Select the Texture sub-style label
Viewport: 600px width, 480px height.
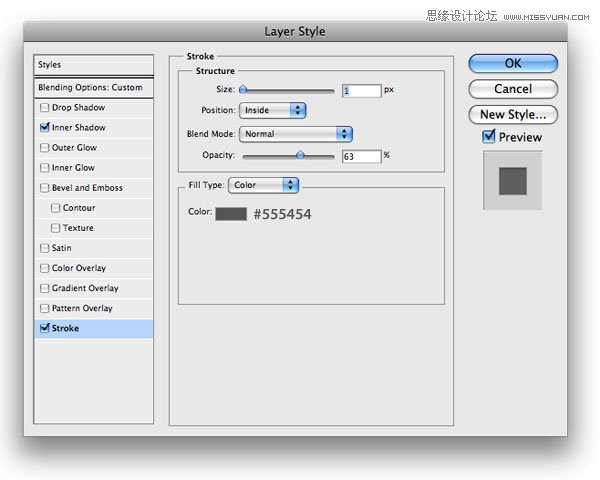point(78,228)
